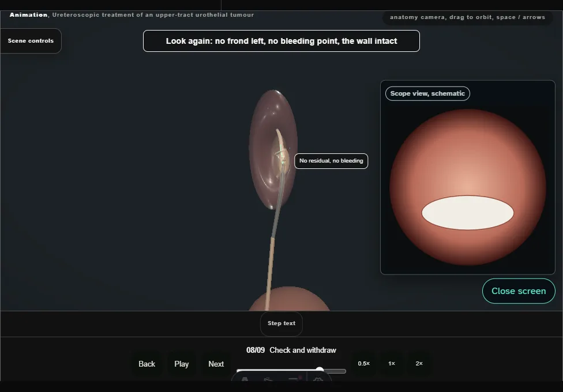This screenshot has height=392, width=563.
Task: Click the Close screen button
Action: coord(519,291)
